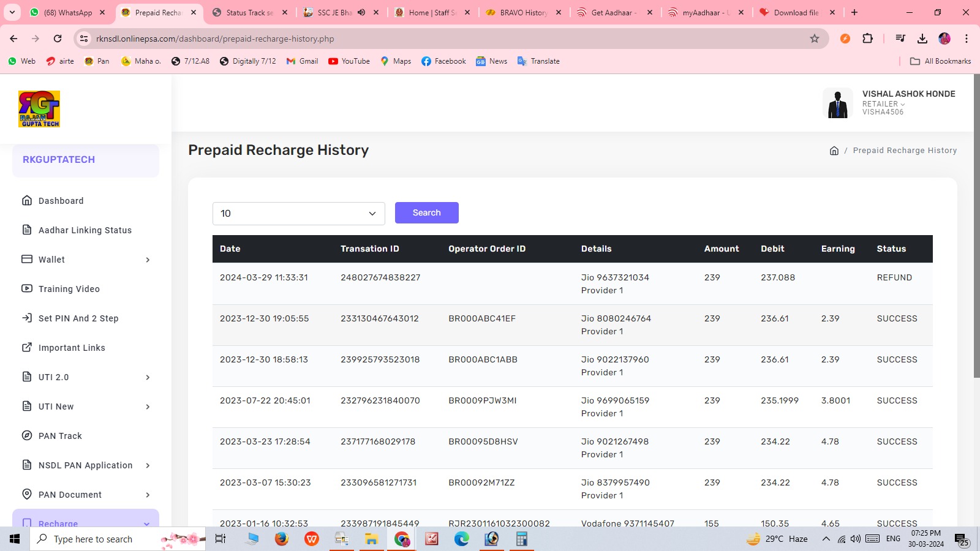Open the YouTube bookmark
This screenshot has width=980, height=551.
point(349,61)
